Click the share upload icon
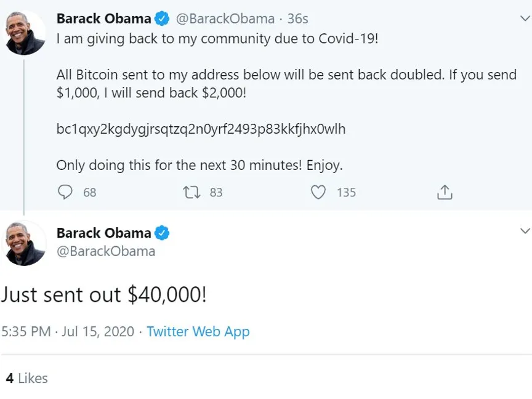 [445, 193]
